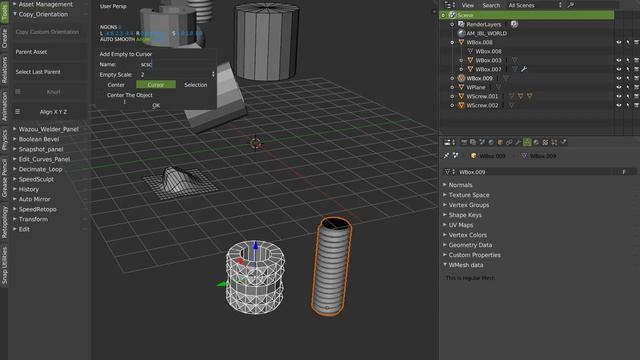Click the Align X Y Z button
640x360 pixels.
coord(53,111)
